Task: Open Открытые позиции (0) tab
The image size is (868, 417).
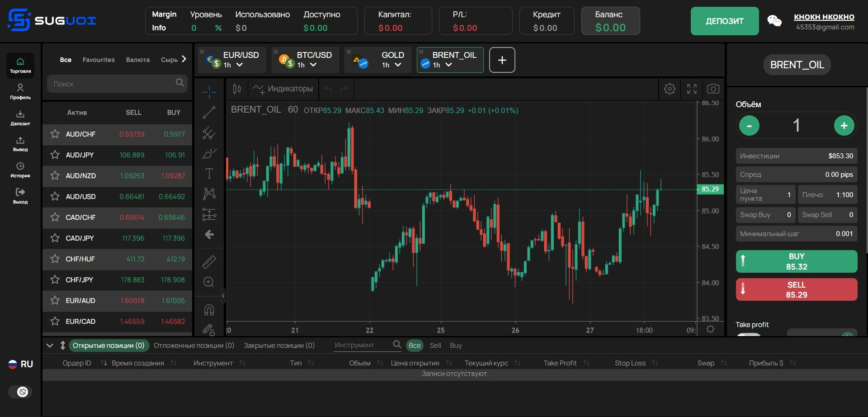Action: (x=108, y=346)
